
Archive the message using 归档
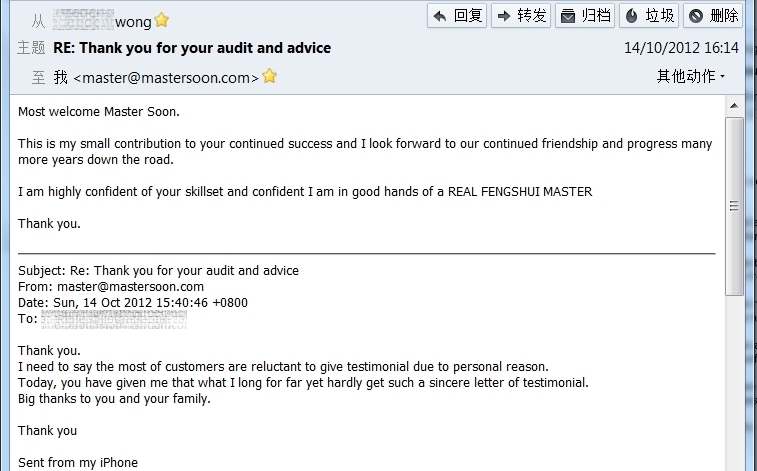point(585,15)
